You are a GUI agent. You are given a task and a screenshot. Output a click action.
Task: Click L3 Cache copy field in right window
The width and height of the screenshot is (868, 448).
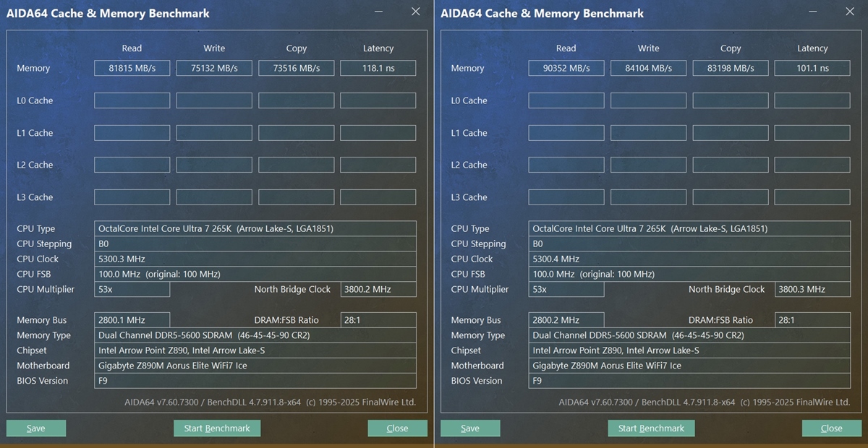pos(731,197)
